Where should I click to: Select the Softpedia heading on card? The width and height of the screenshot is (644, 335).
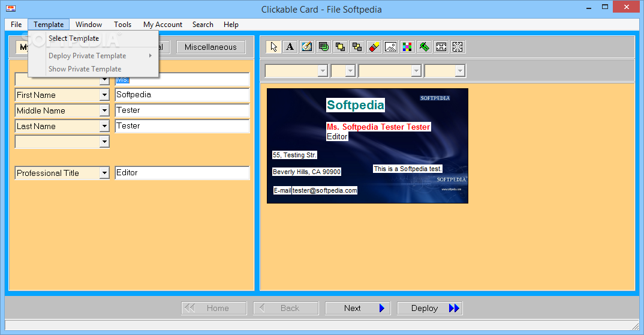[x=356, y=105]
